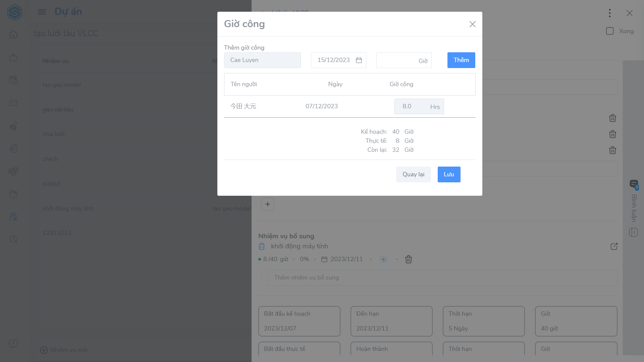The width and height of the screenshot is (644, 362).
Task: Click the second trash delete icon
Action: point(612,134)
